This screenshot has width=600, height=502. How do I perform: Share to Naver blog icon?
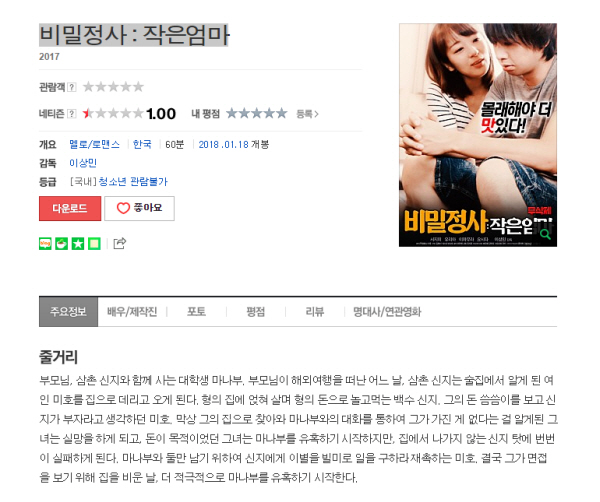45,243
